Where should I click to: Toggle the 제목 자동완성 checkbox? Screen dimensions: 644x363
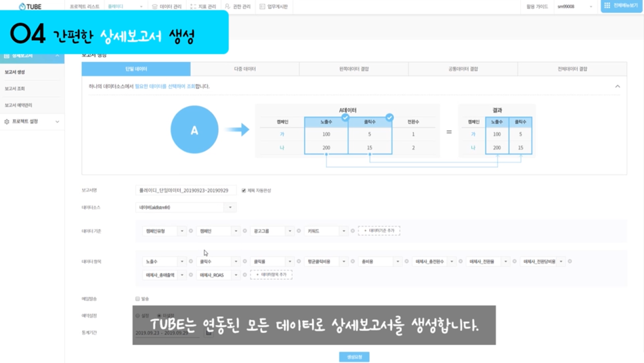tap(243, 191)
